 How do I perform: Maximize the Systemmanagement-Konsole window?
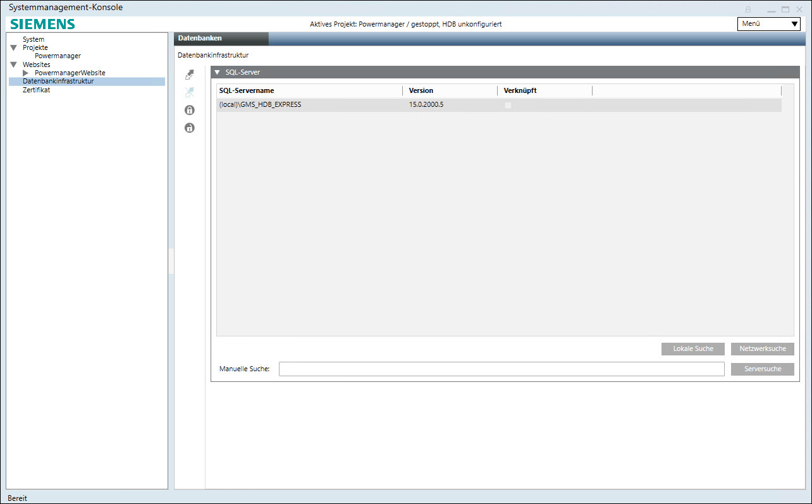[785, 9]
